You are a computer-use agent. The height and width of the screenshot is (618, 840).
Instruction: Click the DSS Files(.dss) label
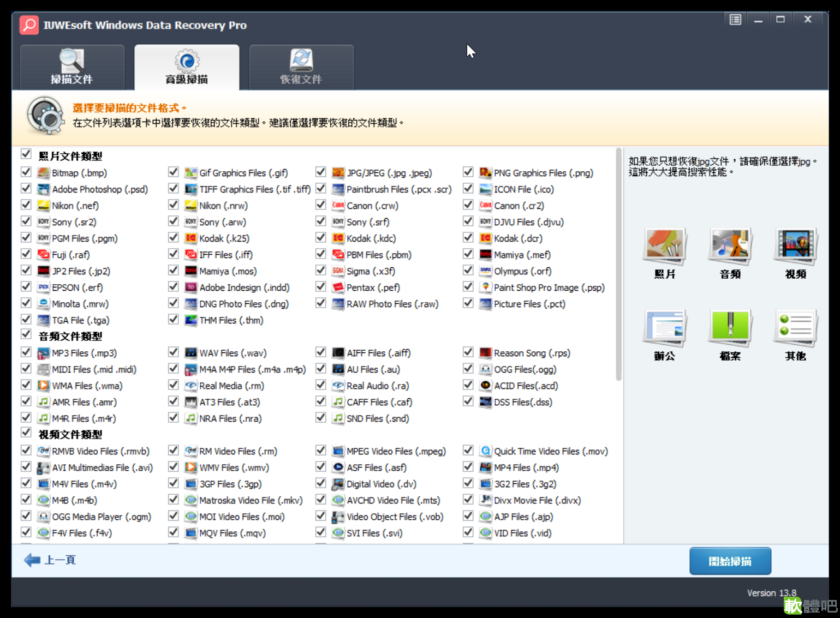(x=523, y=402)
